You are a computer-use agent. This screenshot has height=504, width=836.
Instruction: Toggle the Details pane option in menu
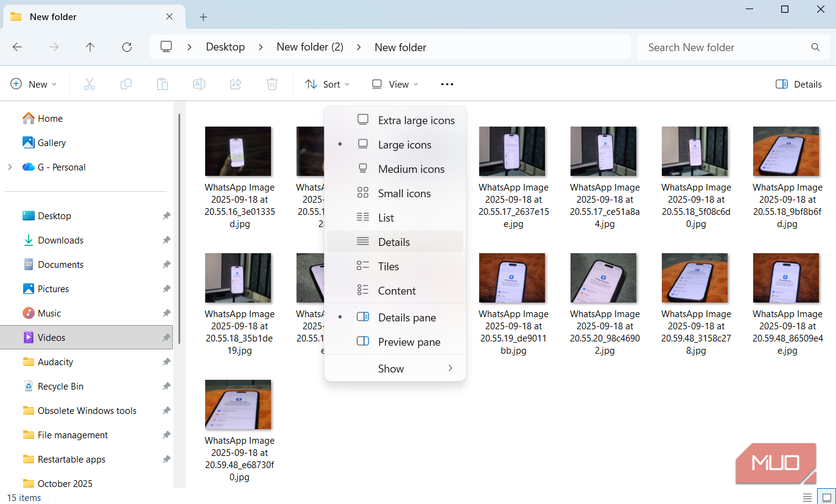395,318
